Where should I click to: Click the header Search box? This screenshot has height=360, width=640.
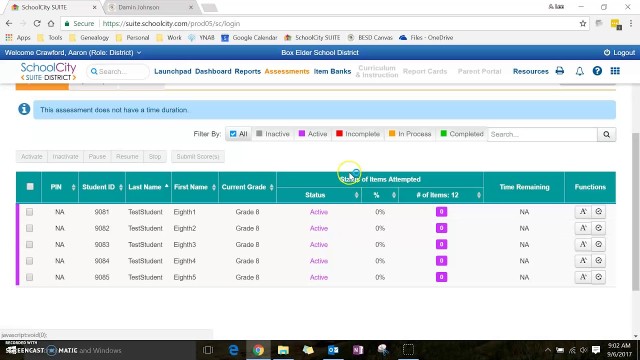(x=118, y=71)
